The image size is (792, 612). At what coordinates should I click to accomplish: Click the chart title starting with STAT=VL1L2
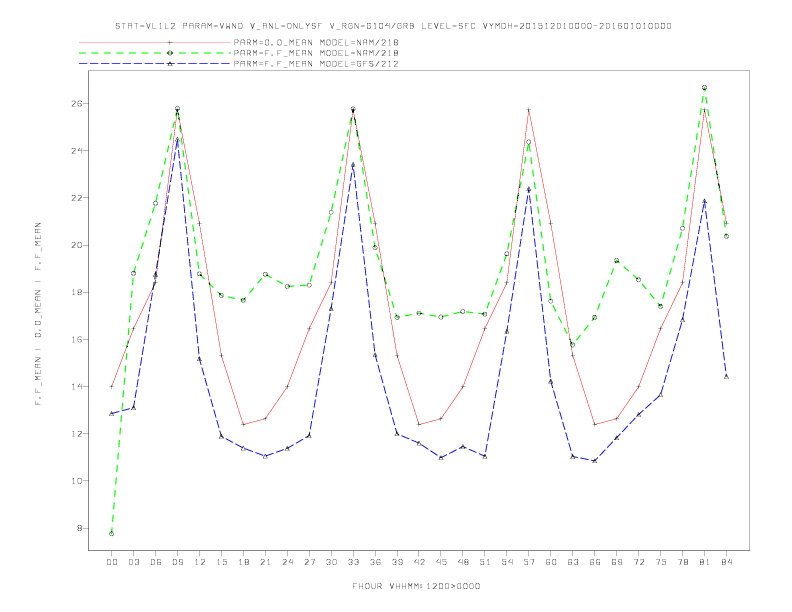(393, 26)
